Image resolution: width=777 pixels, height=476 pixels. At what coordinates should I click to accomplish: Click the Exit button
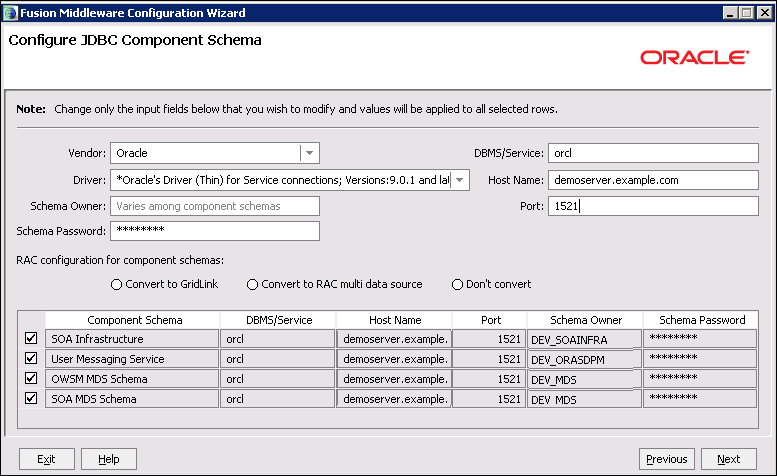(x=47, y=459)
